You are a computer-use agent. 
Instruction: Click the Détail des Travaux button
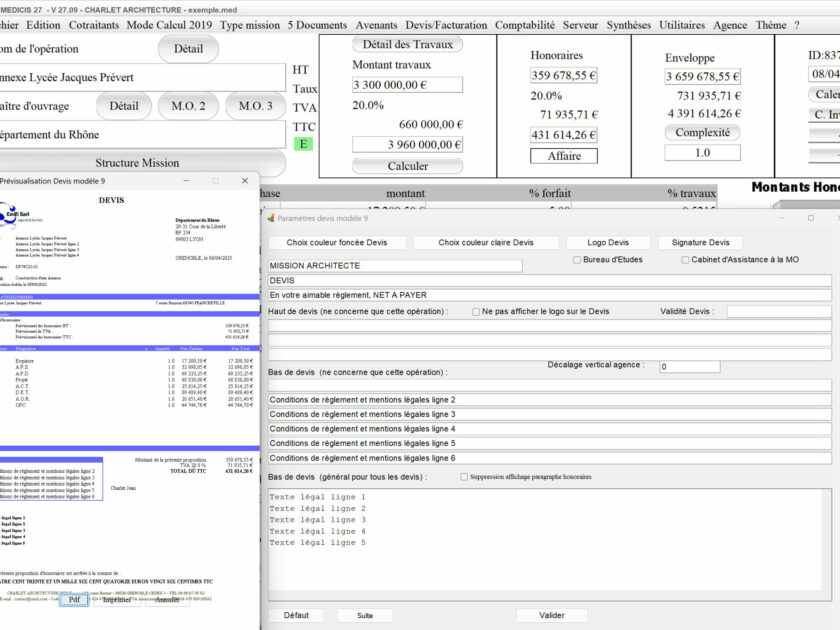(x=408, y=44)
